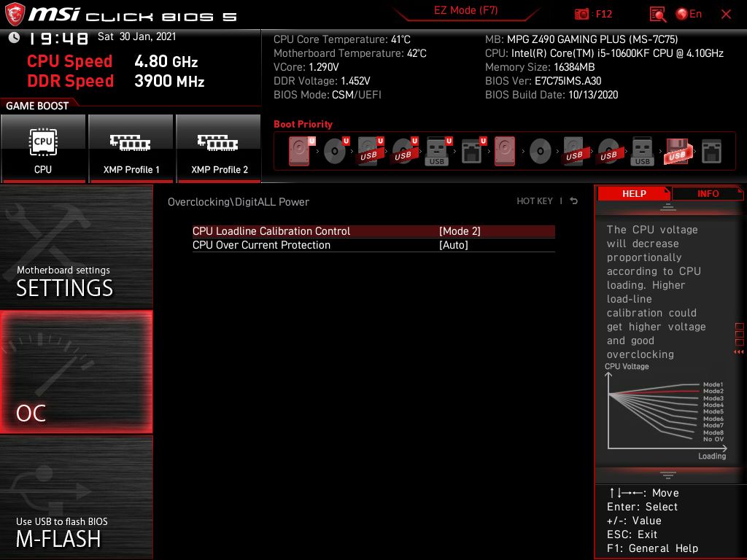Click DDR Voltage: 1.452V reading
Viewport: 747px width, 560px height.
(322, 81)
